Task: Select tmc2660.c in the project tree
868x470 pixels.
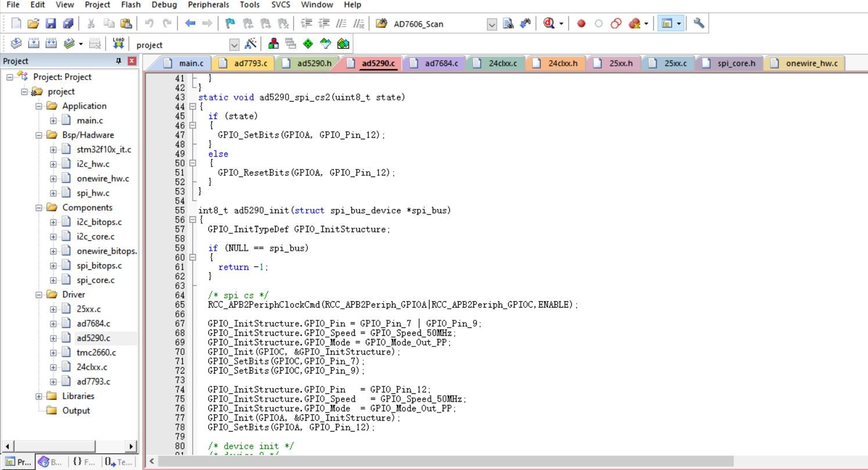Action: [x=96, y=353]
